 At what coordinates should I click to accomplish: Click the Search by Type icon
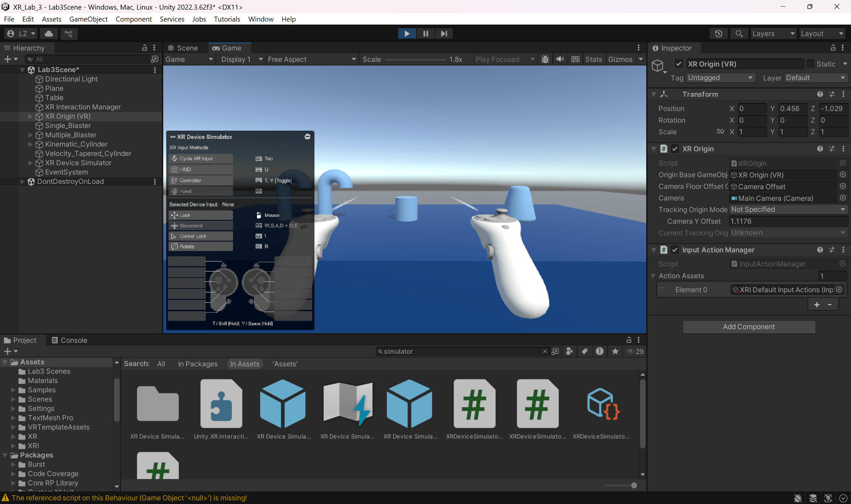[570, 351]
